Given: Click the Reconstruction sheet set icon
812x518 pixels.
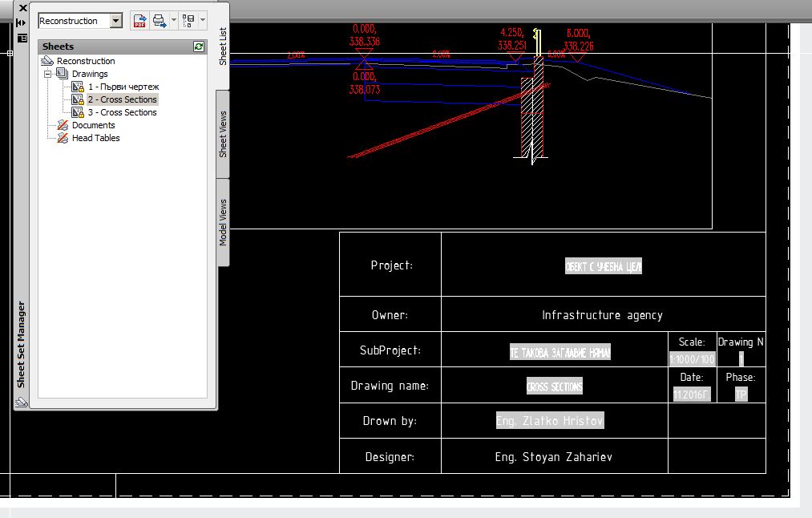Looking at the screenshot, I should point(48,61).
